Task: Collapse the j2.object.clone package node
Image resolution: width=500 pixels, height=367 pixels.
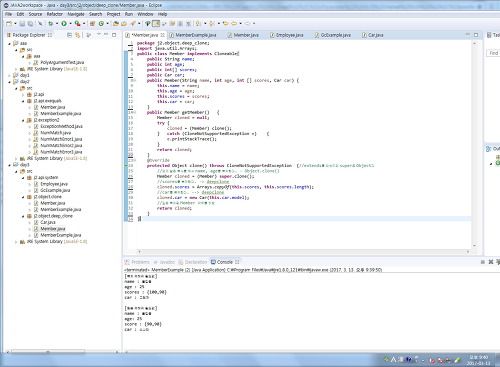Action: click(23, 197)
